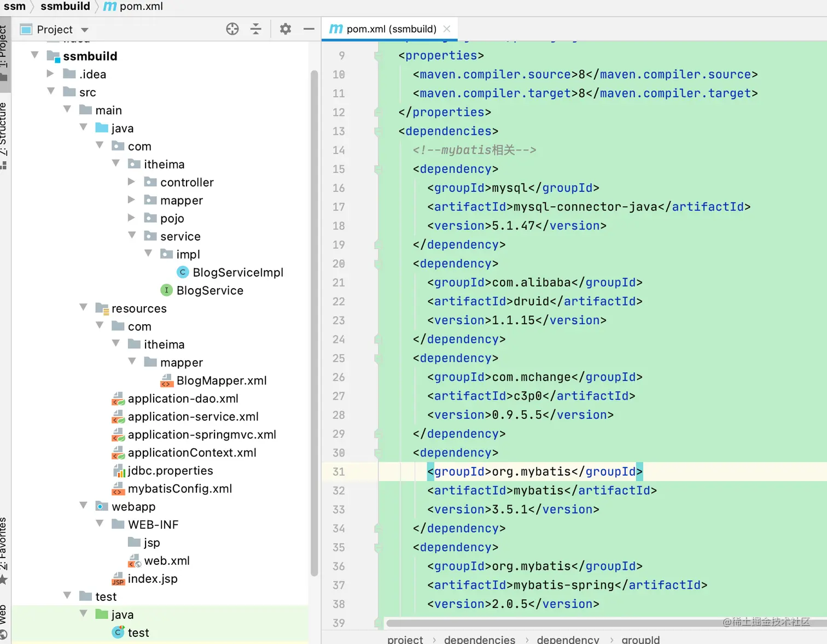827x644 pixels.
Task: Collapse the resources folder
Action: click(84, 308)
